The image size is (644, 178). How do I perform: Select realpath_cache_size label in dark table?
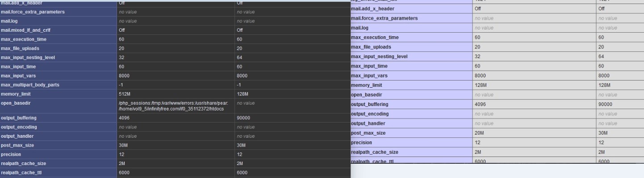click(x=24, y=164)
